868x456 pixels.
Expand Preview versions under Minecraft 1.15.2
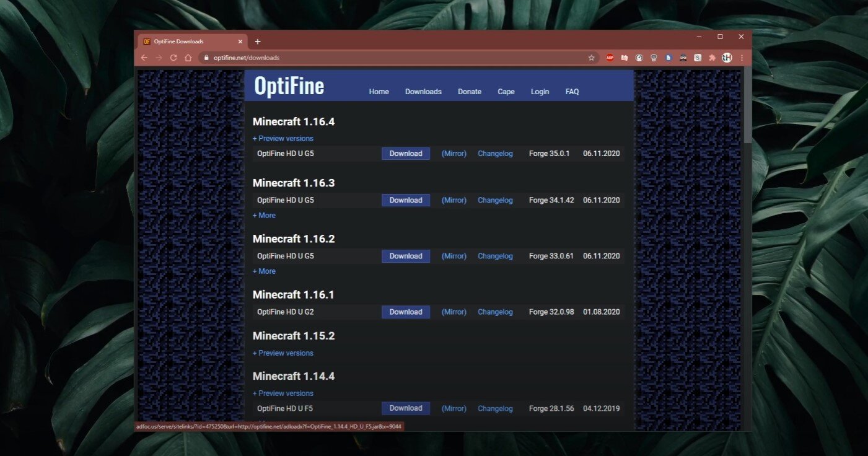click(x=283, y=353)
